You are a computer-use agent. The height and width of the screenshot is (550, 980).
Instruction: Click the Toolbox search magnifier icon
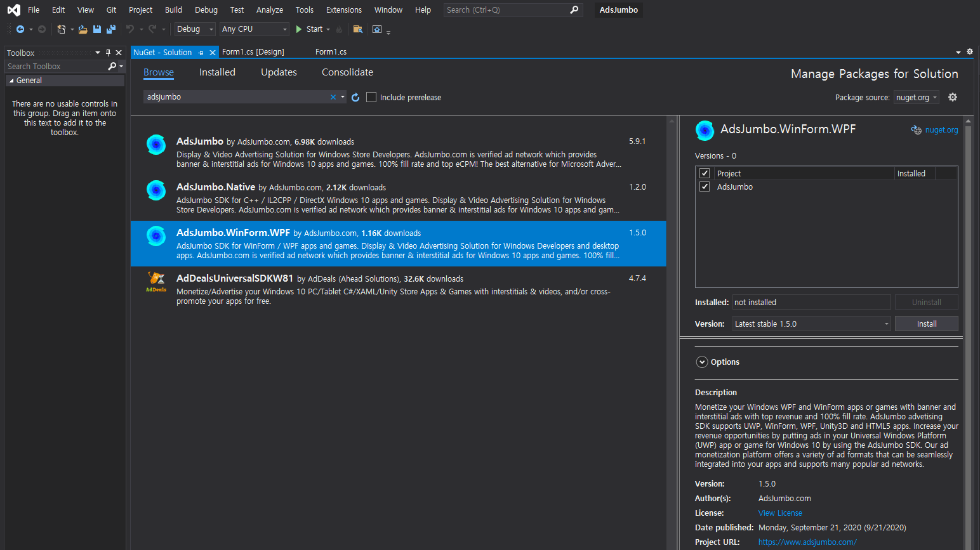(x=112, y=66)
